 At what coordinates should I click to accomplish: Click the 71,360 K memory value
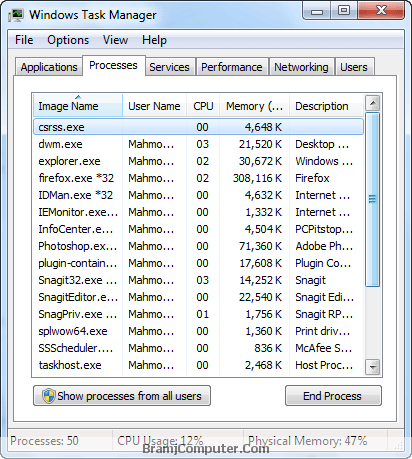click(x=260, y=246)
